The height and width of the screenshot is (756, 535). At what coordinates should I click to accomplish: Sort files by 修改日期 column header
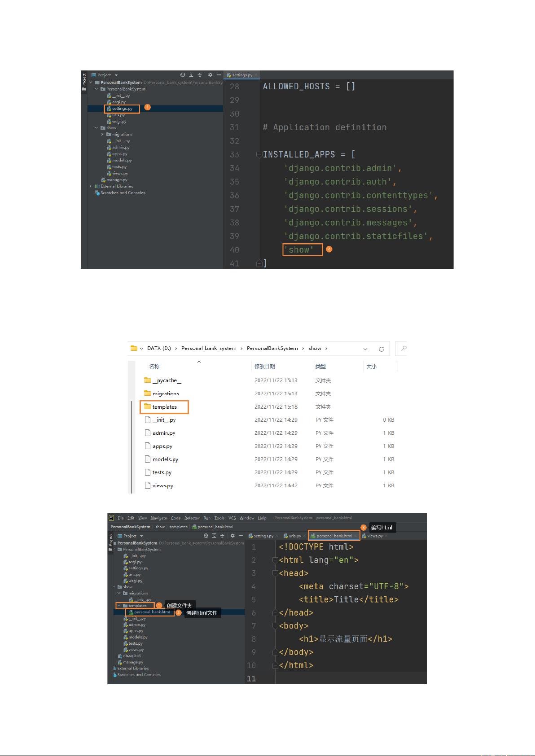pyautogui.click(x=264, y=367)
